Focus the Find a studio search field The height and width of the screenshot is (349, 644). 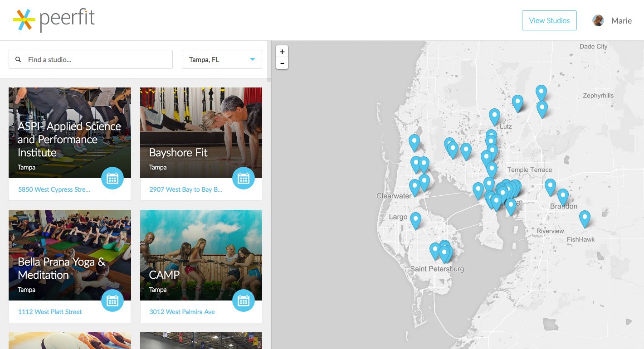pyautogui.click(x=91, y=59)
